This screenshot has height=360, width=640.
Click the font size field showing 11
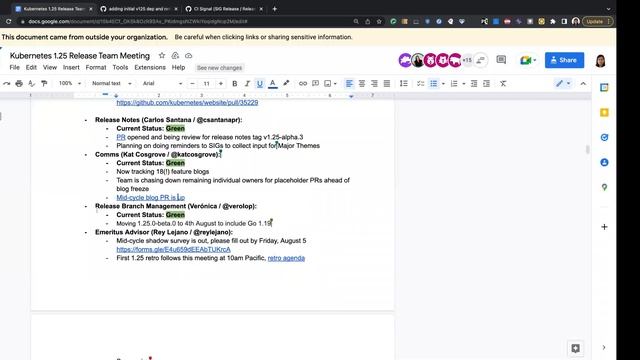pos(207,83)
